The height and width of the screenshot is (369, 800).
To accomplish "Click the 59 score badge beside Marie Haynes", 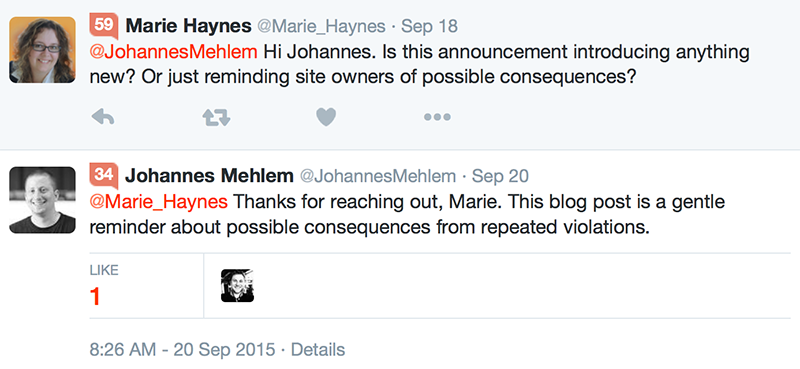I will pyautogui.click(x=104, y=26).
